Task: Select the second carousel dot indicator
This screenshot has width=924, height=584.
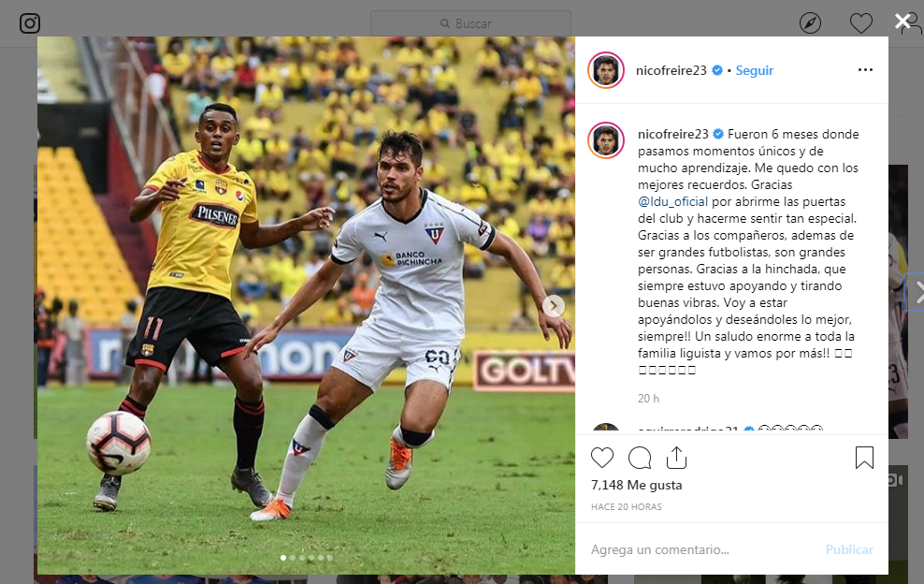Action: click(x=293, y=558)
